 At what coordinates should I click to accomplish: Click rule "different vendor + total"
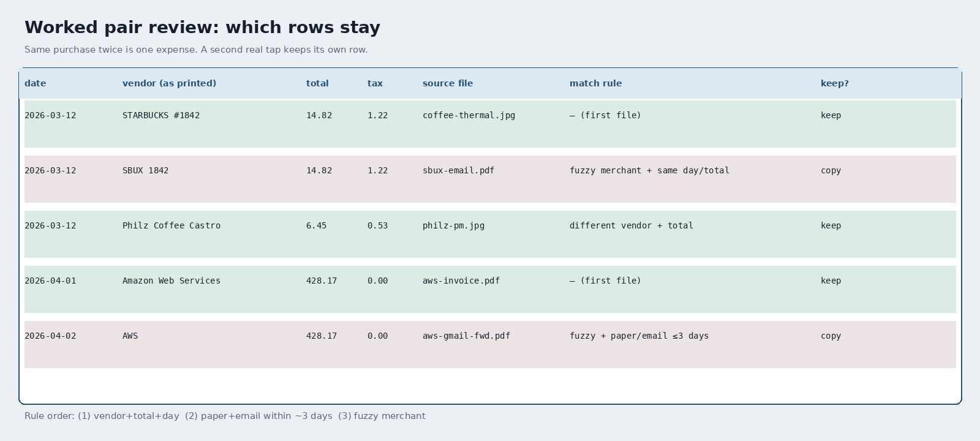pos(631,225)
